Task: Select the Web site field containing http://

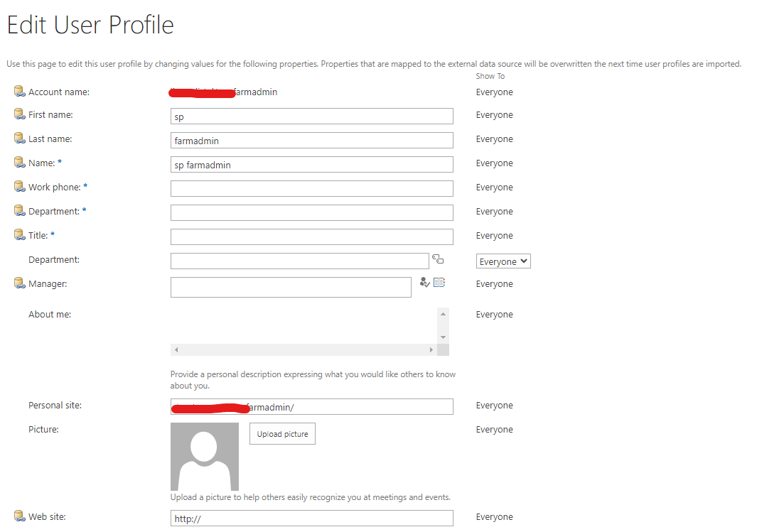Action: [311, 518]
